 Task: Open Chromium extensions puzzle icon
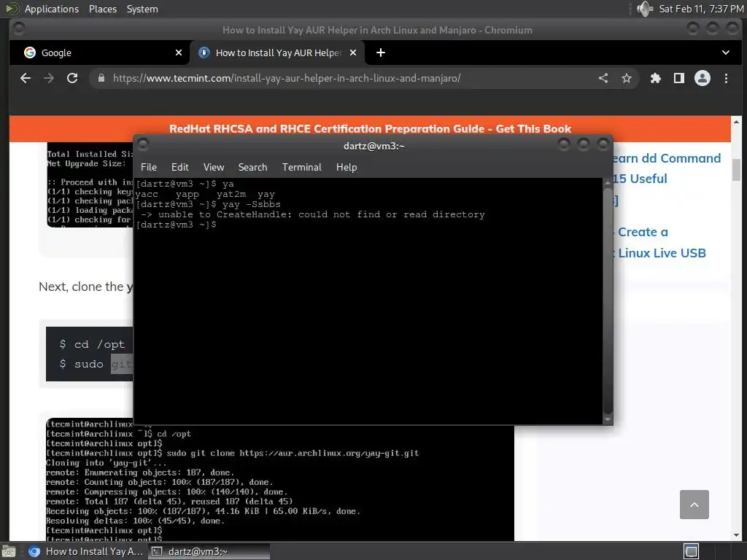pos(656,78)
